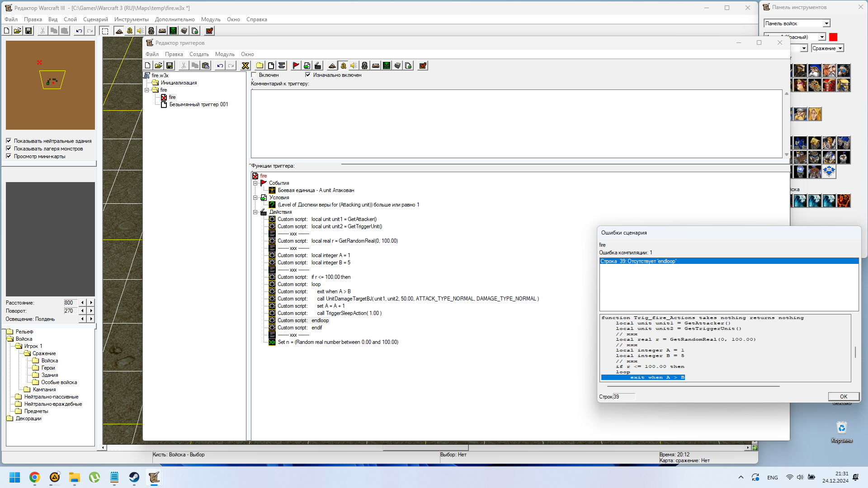Uncheck Изначально включен checkbox
The image size is (868, 488).
(308, 75)
